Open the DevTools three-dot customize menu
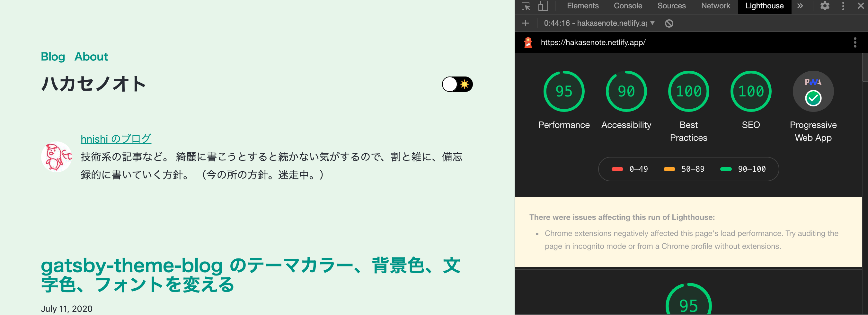This screenshot has width=868, height=315. [843, 6]
